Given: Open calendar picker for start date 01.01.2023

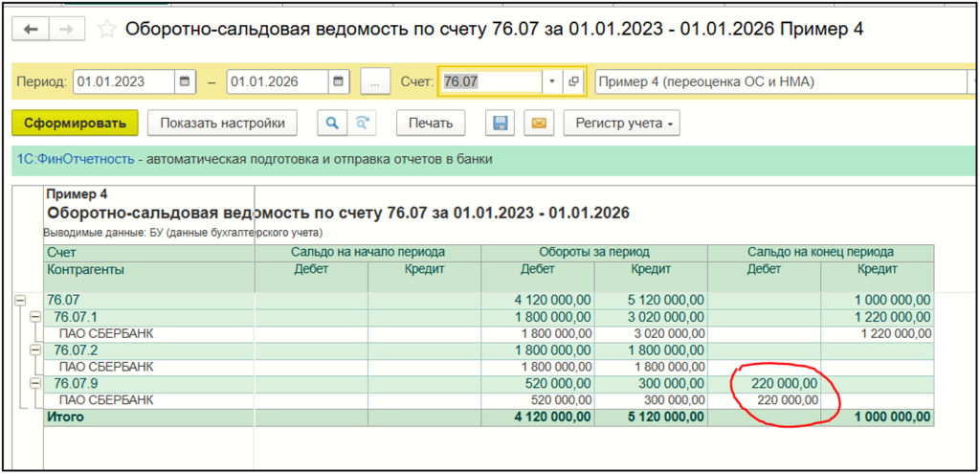Looking at the screenshot, I should pyautogui.click(x=185, y=82).
